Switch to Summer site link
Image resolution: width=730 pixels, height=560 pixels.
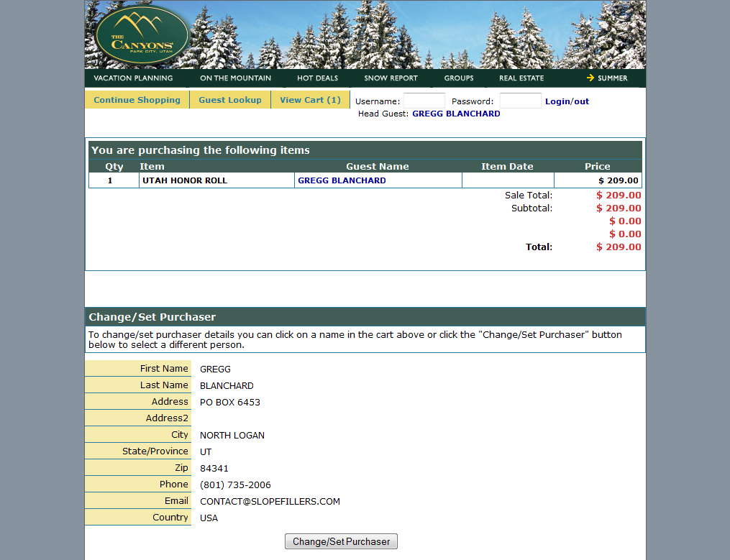point(612,78)
